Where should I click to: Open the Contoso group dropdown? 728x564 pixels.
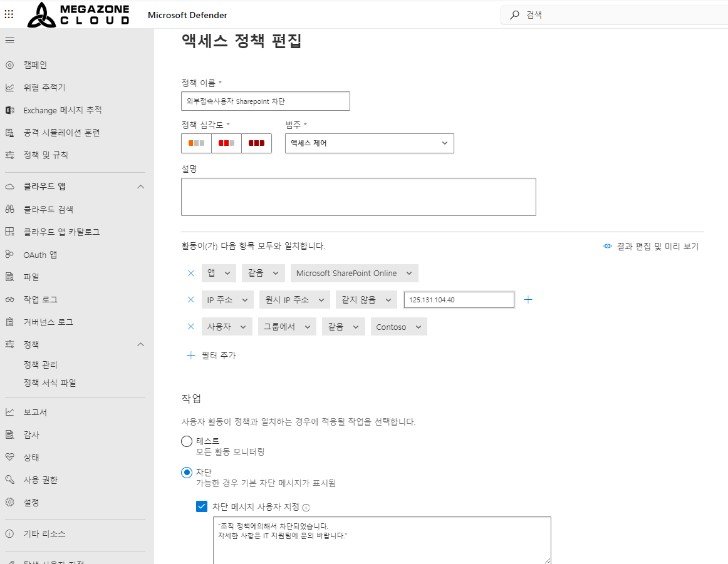(x=399, y=327)
